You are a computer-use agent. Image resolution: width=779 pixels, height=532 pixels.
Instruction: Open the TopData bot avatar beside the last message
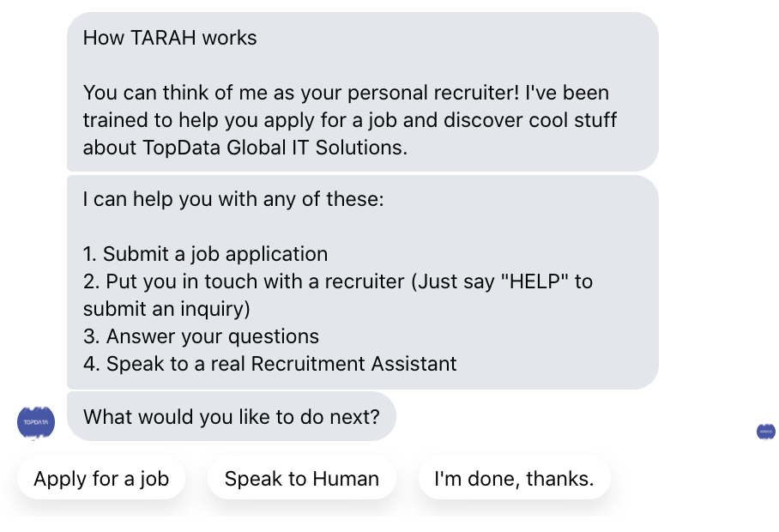click(x=36, y=423)
